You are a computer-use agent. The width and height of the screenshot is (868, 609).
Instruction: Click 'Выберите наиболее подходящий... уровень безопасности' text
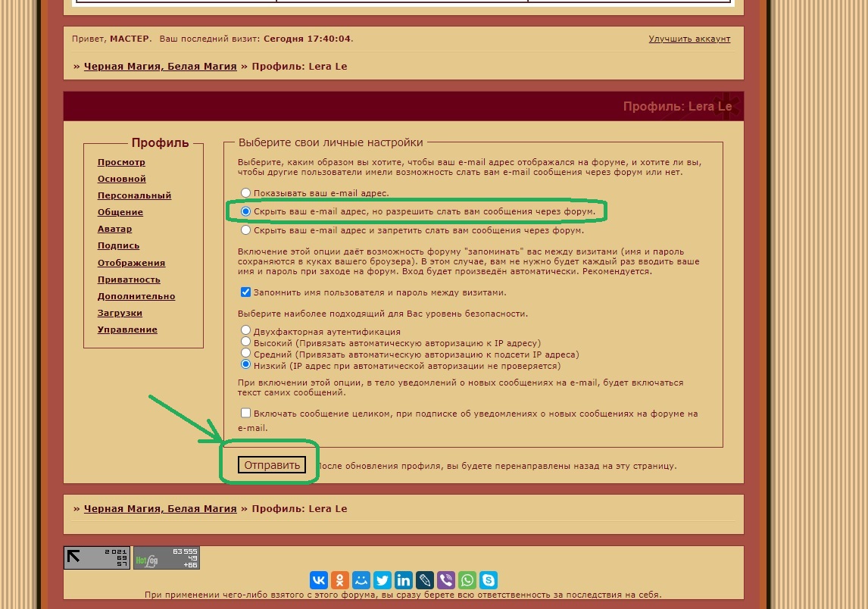click(382, 314)
